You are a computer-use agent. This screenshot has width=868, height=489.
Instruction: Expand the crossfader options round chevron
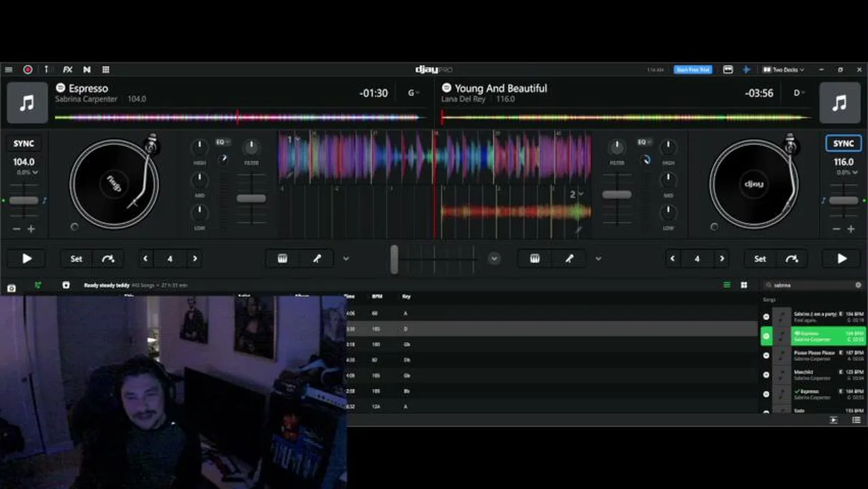494,258
